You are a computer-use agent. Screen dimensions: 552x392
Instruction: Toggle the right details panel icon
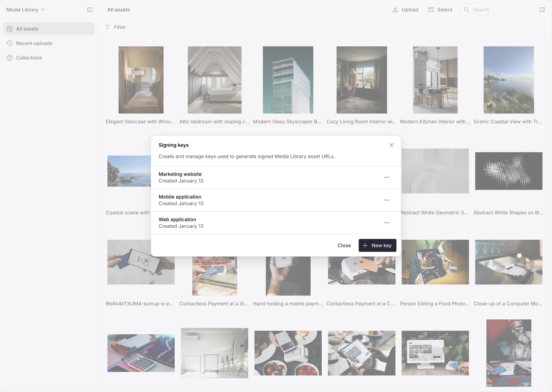[x=542, y=10]
